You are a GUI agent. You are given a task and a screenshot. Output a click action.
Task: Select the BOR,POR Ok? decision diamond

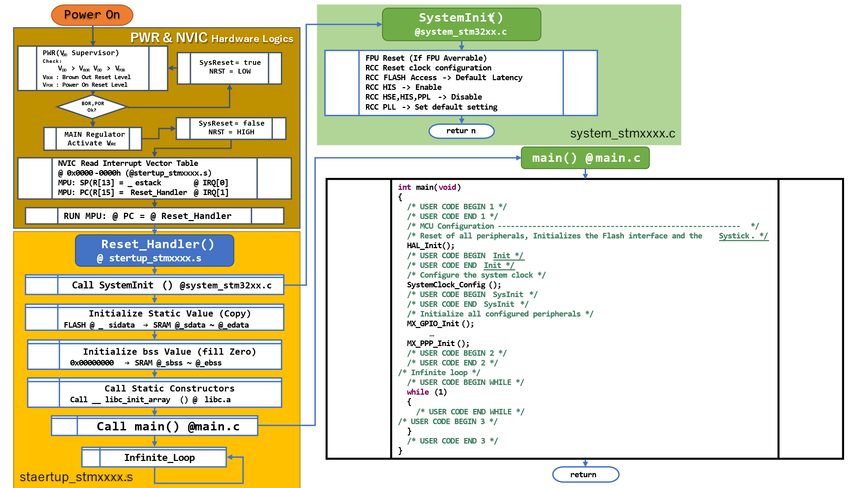(x=92, y=107)
